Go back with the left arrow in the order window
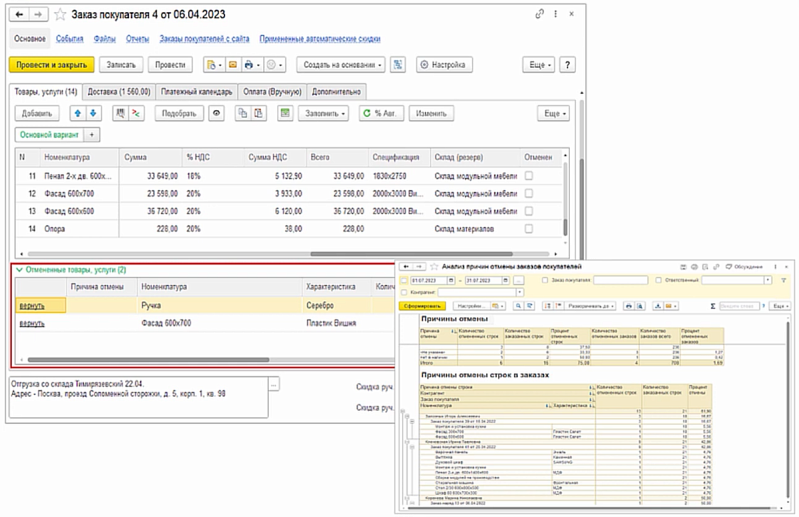 pos(19,14)
